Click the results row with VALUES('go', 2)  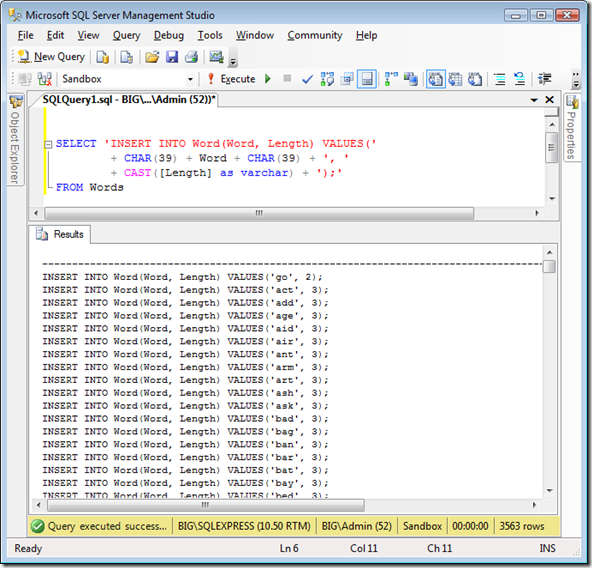pos(182,277)
